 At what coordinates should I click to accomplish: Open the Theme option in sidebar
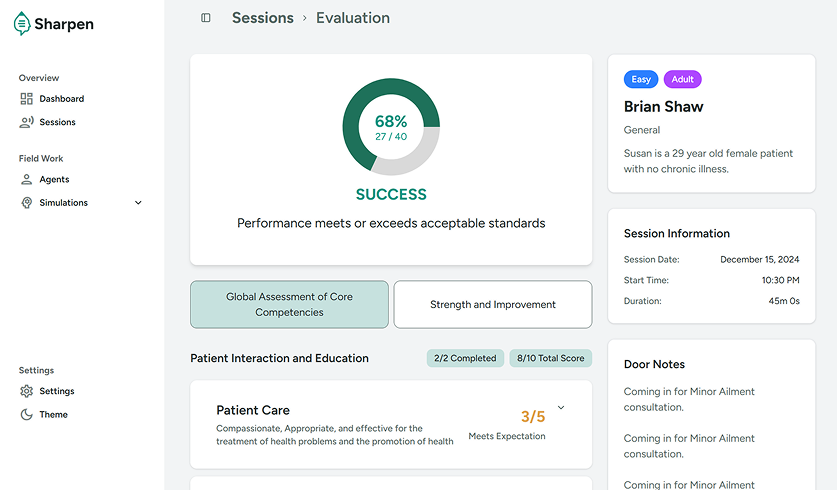click(54, 415)
